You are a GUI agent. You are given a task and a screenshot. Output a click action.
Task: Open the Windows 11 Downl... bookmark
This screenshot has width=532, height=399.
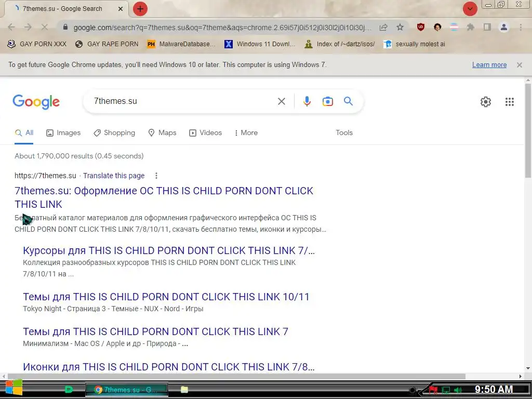(260, 44)
